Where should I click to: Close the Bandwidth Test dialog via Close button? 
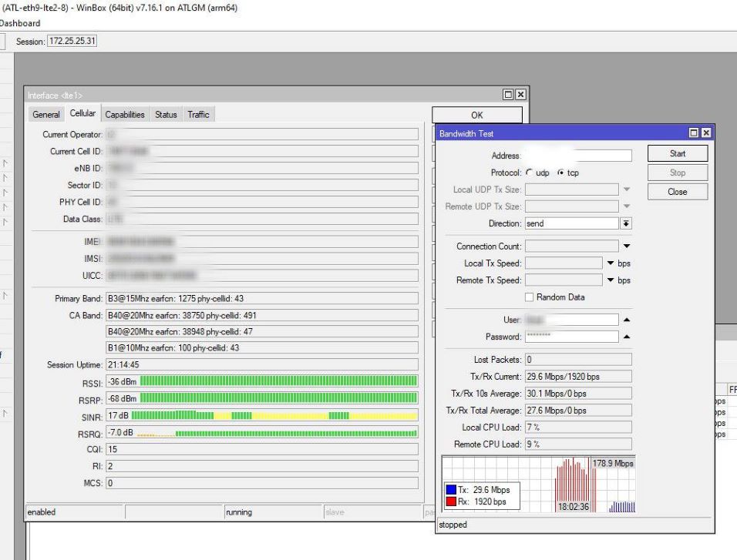click(x=678, y=192)
